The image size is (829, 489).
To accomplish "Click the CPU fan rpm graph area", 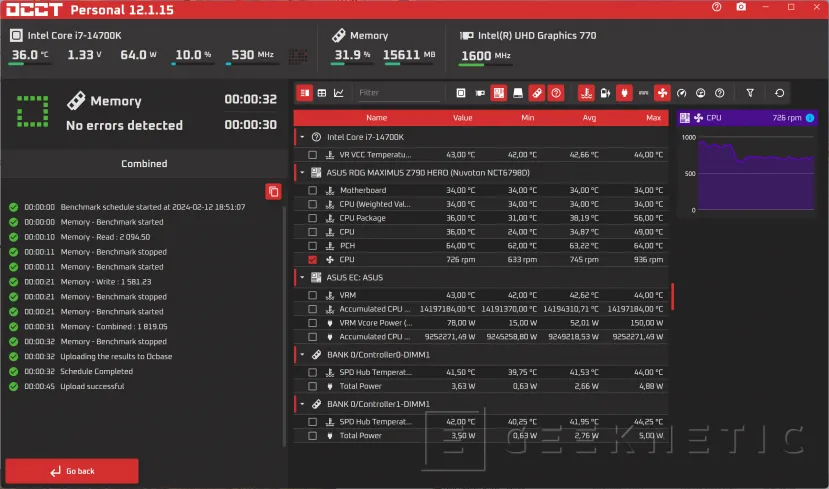I will click(756, 174).
